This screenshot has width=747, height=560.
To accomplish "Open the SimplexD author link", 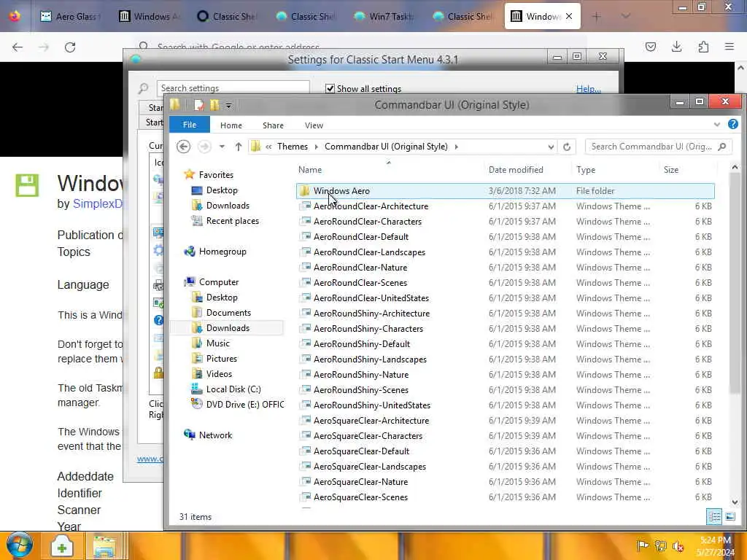I will click(x=97, y=204).
